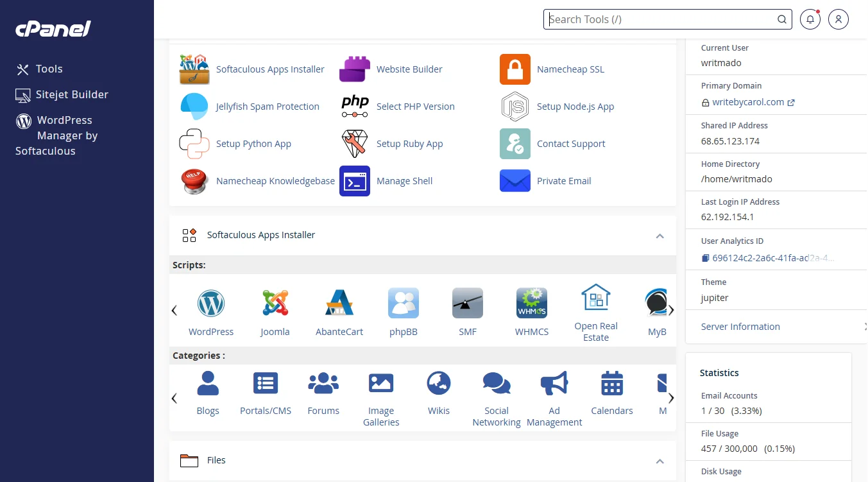Open the Wikis category icon
This screenshot has width=868, height=482.
point(439,383)
